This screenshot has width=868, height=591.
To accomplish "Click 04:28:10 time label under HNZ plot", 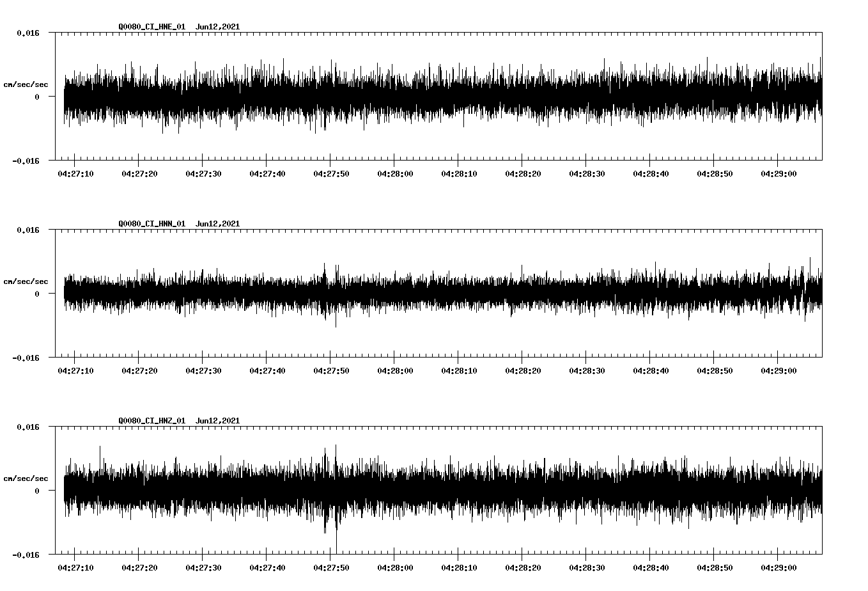I will tap(459, 567).
